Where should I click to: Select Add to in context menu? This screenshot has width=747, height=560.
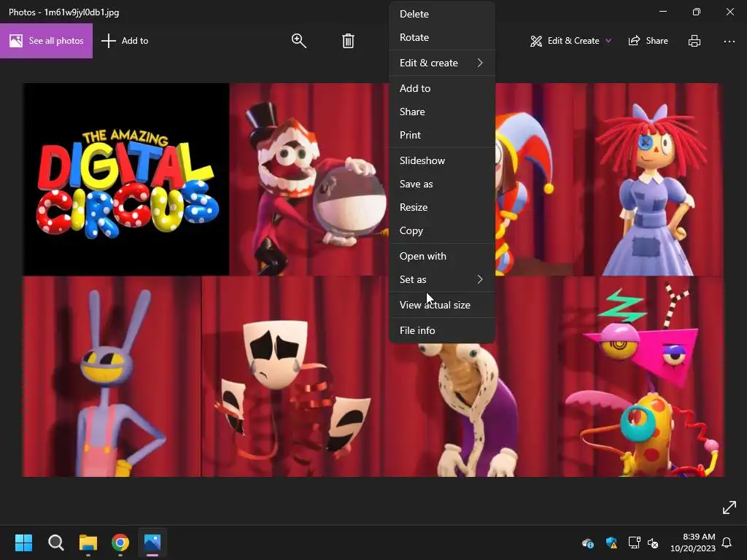click(441, 88)
